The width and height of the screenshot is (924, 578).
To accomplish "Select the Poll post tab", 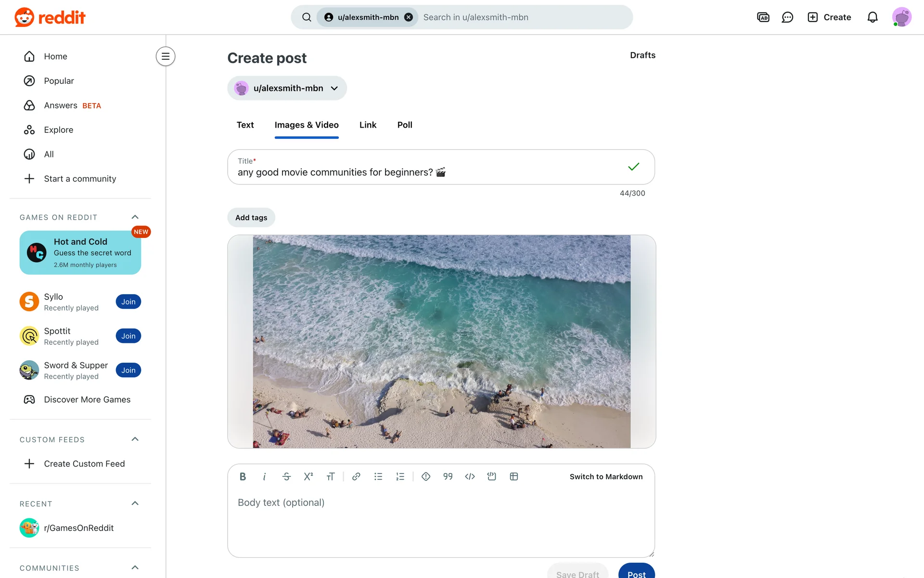I will click(x=404, y=125).
